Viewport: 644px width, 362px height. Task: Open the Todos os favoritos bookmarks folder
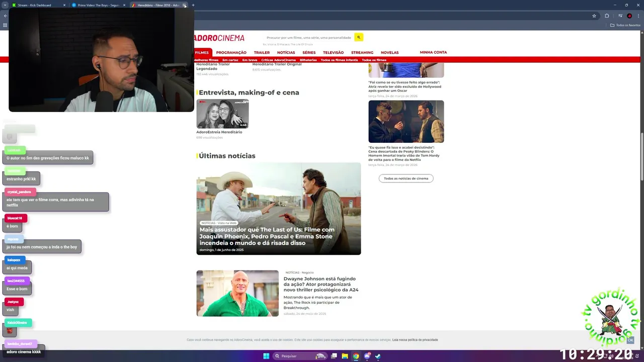coord(625,25)
